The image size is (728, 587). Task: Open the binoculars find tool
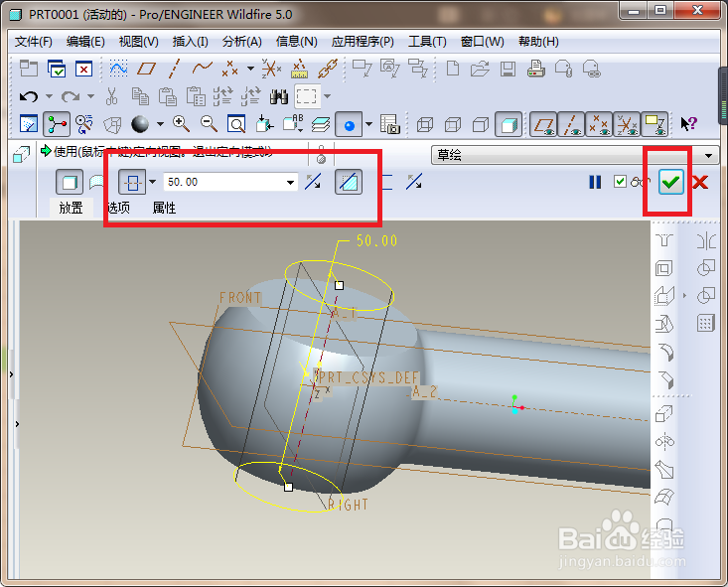point(278,96)
